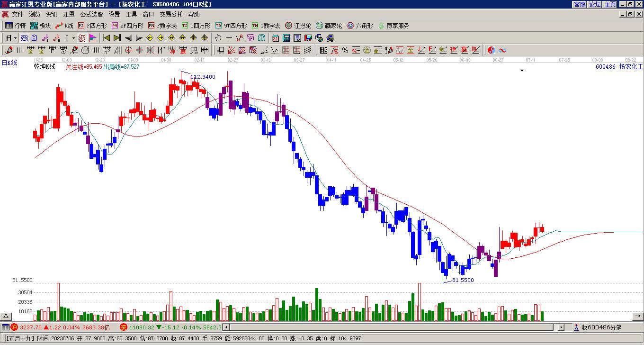Select the 江恩轮 Gann wheel tool

(x=298, y=26)
